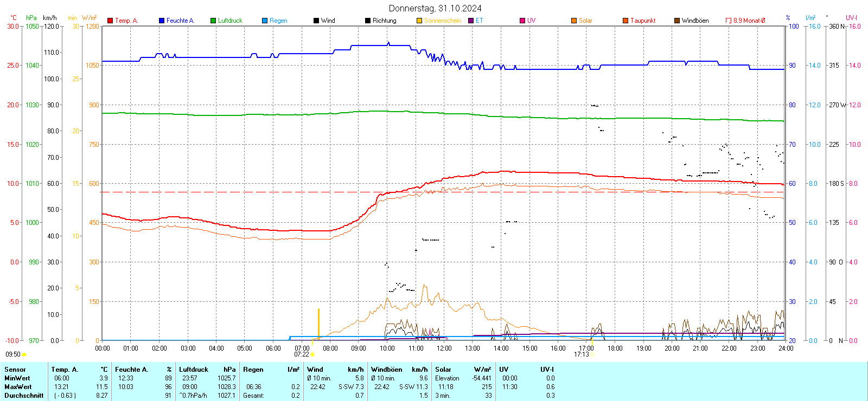The height and width of the screenshot is (401, 868).
Task: Click the sunrise marker at 07:22
Action: 312,354
